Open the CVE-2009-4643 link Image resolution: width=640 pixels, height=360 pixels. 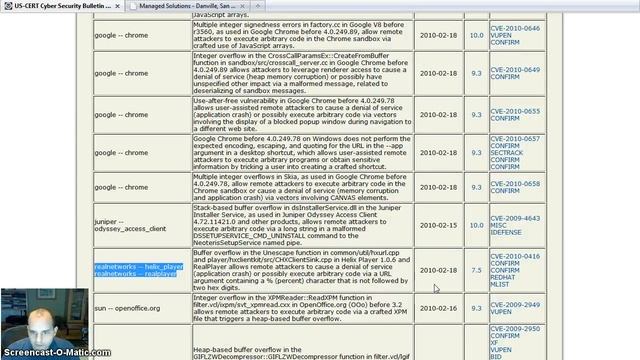point(515,218)
